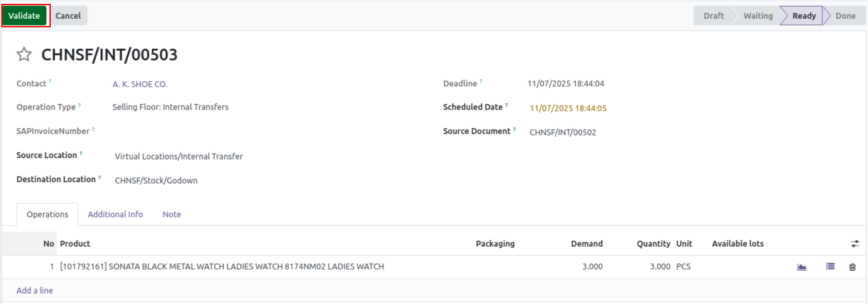Open Destination Location CHNSF/Stock/Godown field
Screen dimensions: 868x304
[156, 180]
